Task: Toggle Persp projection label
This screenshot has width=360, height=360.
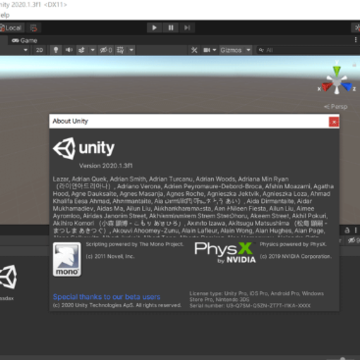Action: 336,107
